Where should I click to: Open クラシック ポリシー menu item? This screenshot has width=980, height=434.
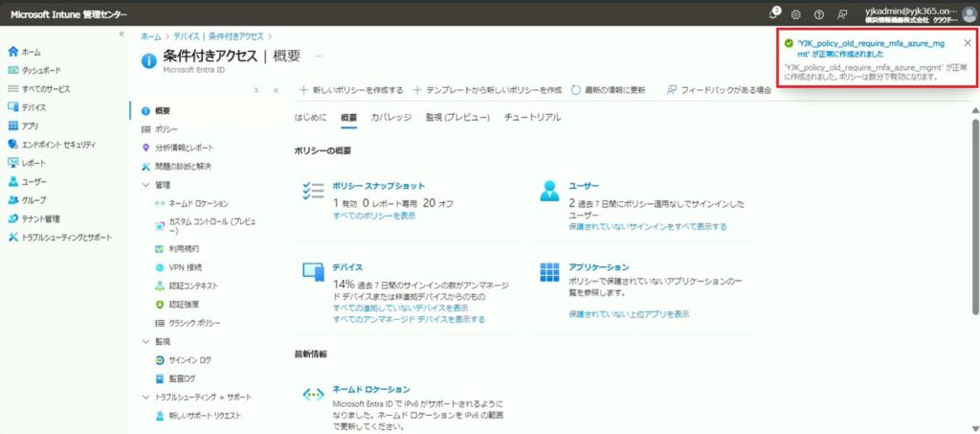(x=188, y=323)
